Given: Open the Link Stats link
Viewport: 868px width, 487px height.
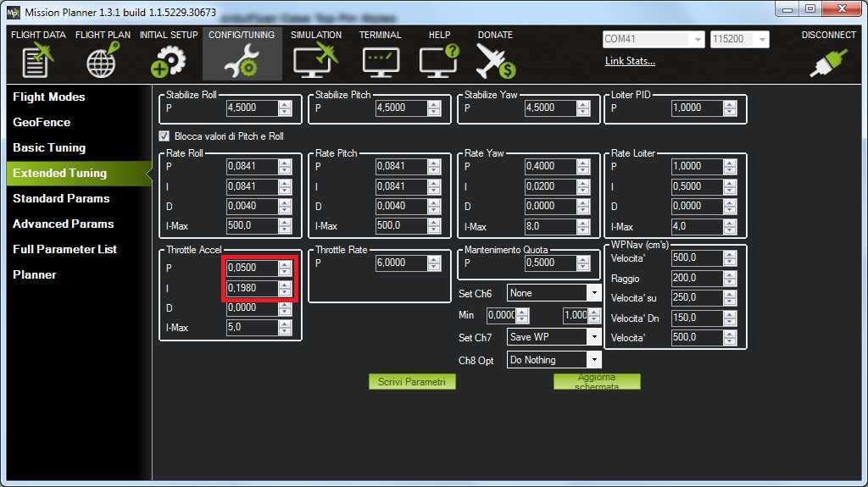Looking at the screenshot, I should tap(630, 61).
